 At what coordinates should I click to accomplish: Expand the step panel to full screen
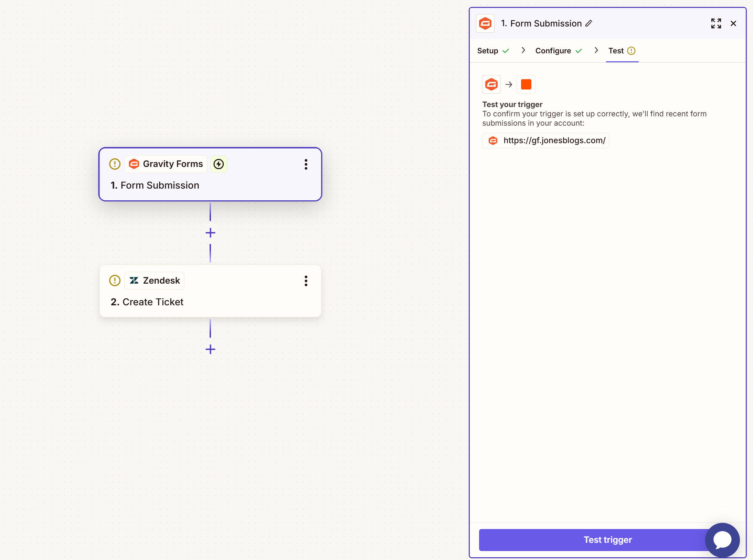click(716, 23)
